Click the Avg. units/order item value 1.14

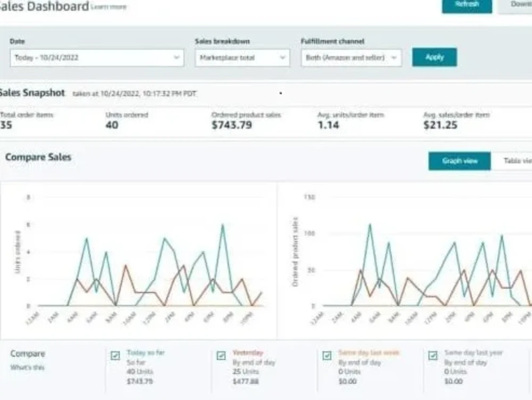click(x=328, y=125)
